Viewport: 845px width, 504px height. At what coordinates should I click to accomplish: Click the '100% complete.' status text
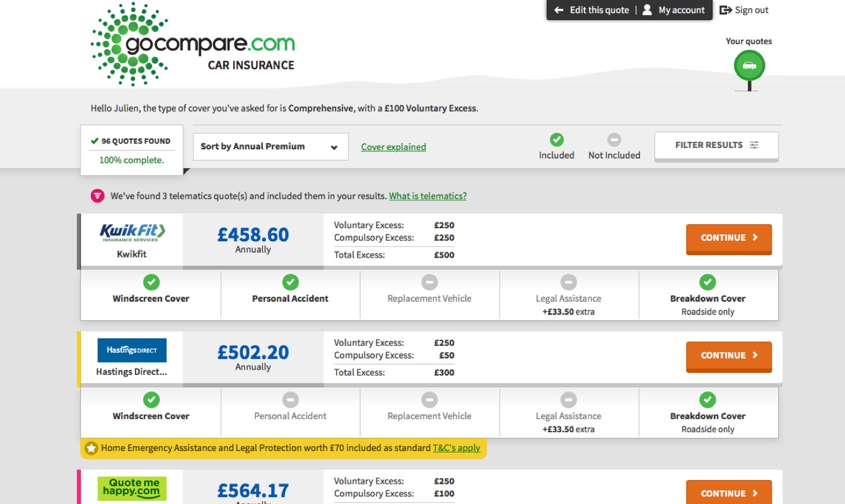click(x=131, y=160)
